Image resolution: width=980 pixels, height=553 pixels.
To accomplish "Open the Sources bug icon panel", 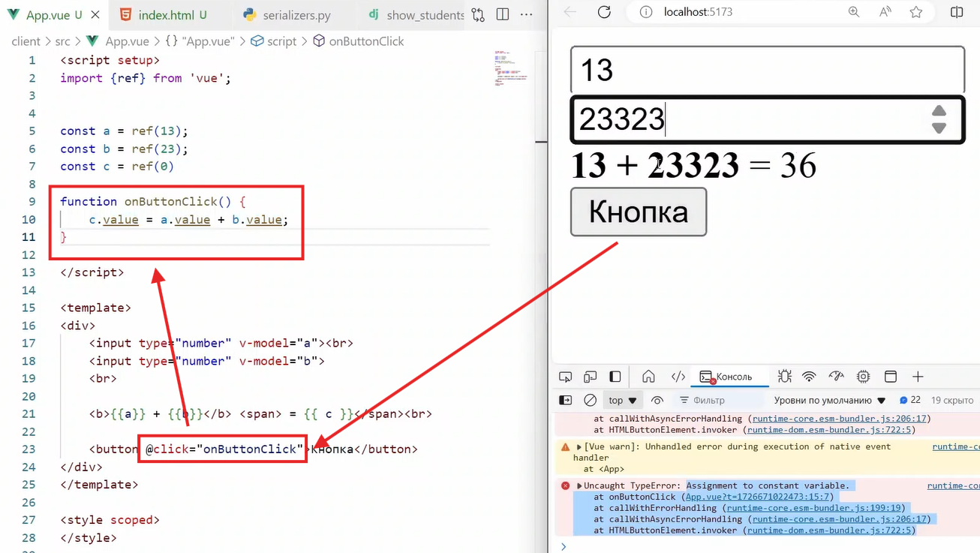I will pyautogui.click(x=785, y=377).
